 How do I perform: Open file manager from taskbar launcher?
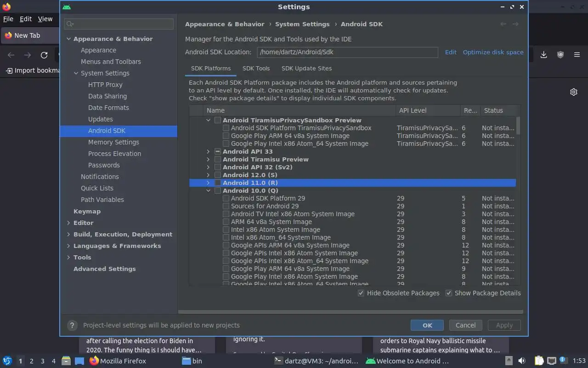point(66,361)
